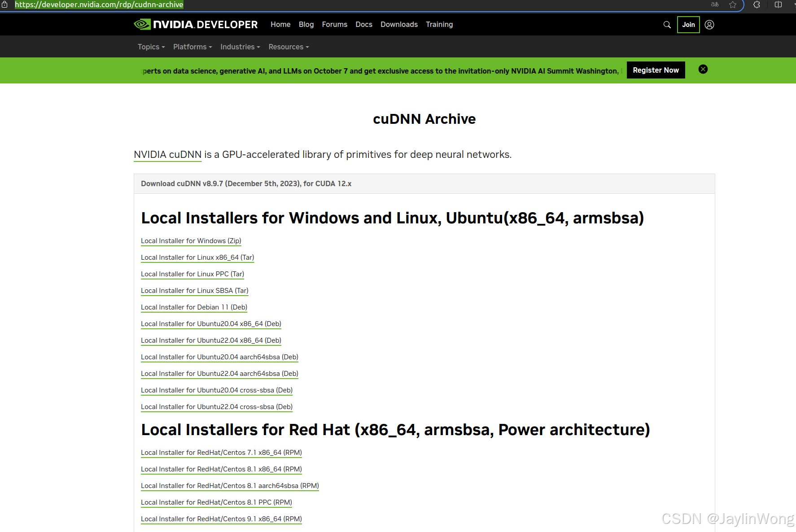Download Local Installer for Debian 11 (Deb)
Viewport: 796px width, 532px height.
pos(194,307)
